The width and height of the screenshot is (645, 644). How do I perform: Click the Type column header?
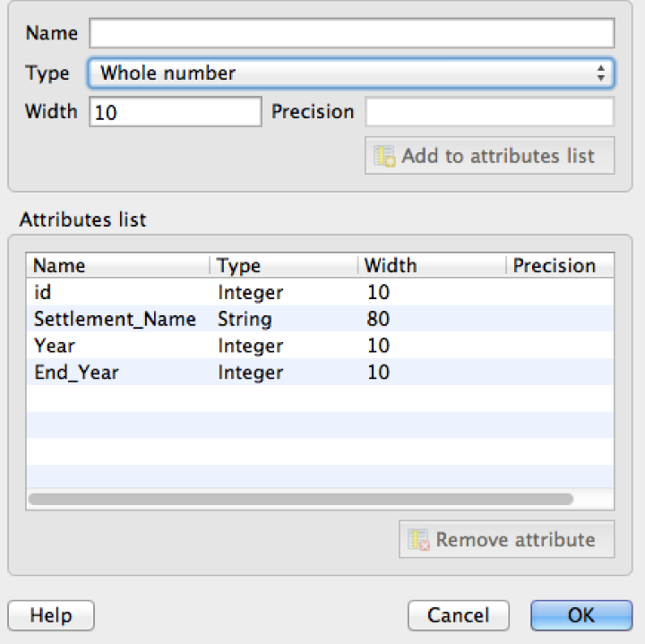(x=284, y=265)
